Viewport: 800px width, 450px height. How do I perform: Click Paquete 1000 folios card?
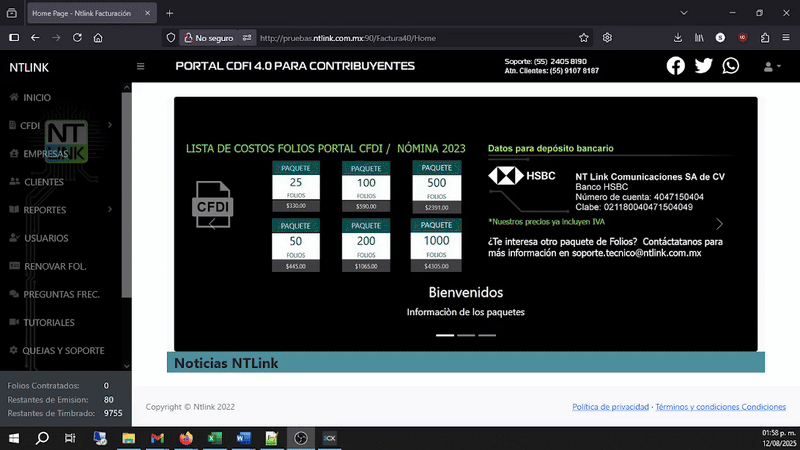point(436,245)
